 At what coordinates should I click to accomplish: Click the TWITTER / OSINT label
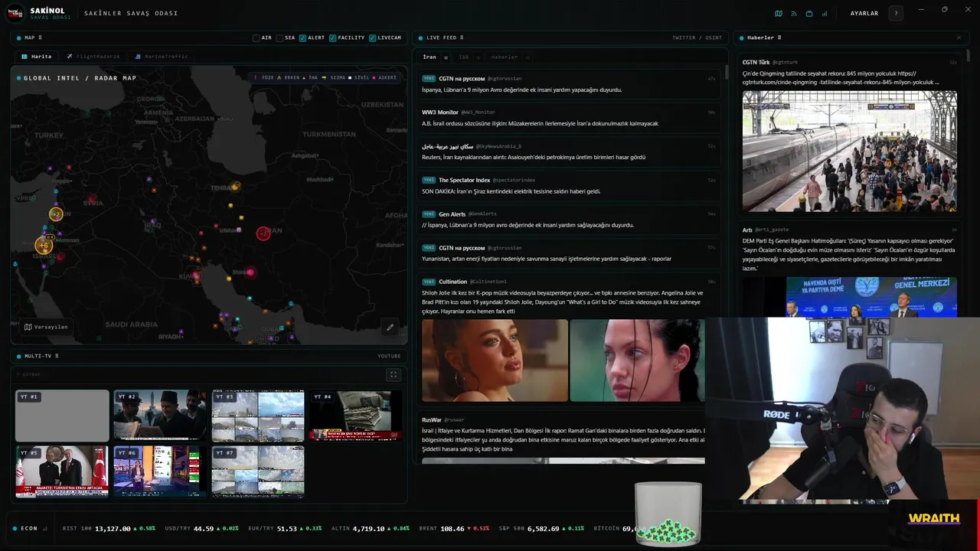[697, 37]
